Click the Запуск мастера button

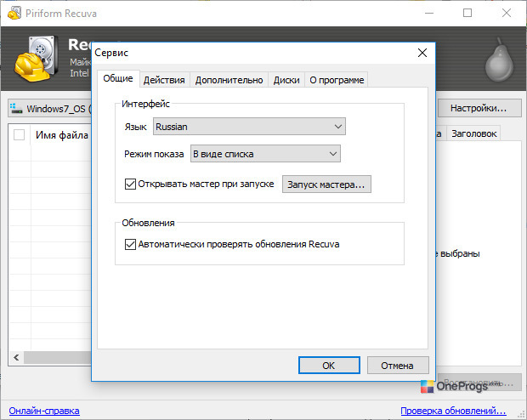point(326,184)
